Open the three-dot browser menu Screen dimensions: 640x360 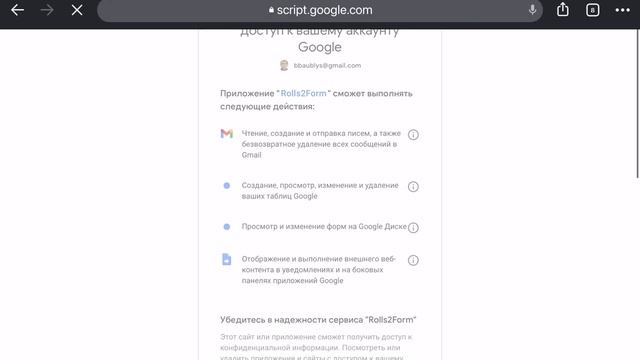622,10
